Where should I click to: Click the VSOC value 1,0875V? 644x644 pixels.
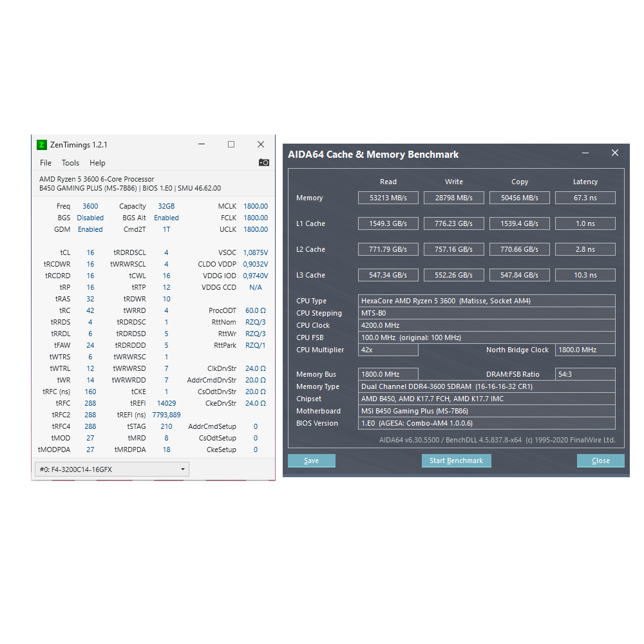pyautogui.click(x=256, y=252)
